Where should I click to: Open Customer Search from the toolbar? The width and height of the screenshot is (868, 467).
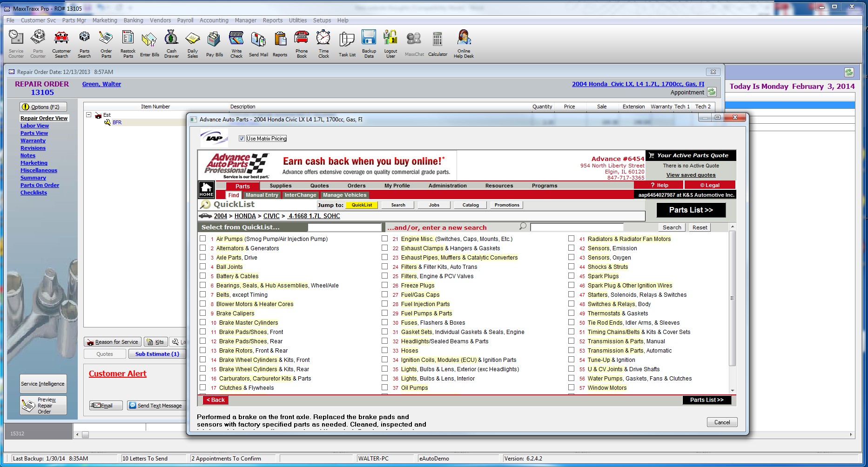pos(61,44)
